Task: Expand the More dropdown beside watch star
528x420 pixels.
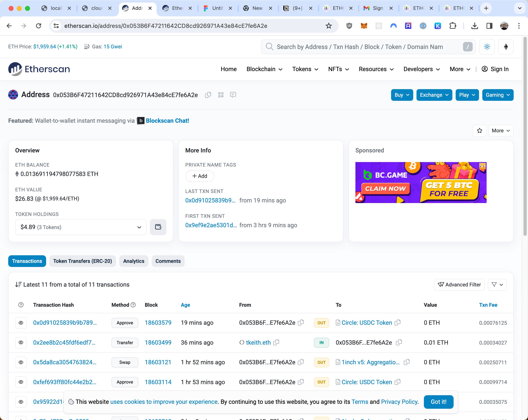Action: (501, 131)
